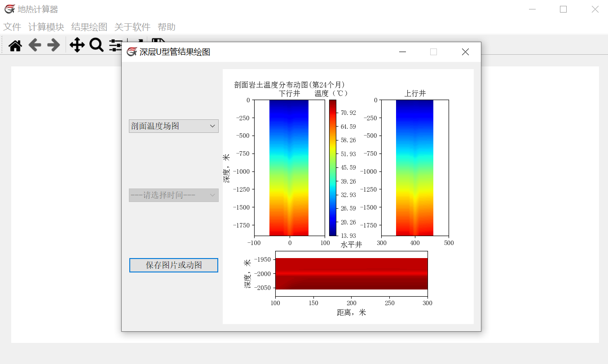Open the 帮助 menu
The height and width of the screenshot is (364, 608).
coord(167,27)
